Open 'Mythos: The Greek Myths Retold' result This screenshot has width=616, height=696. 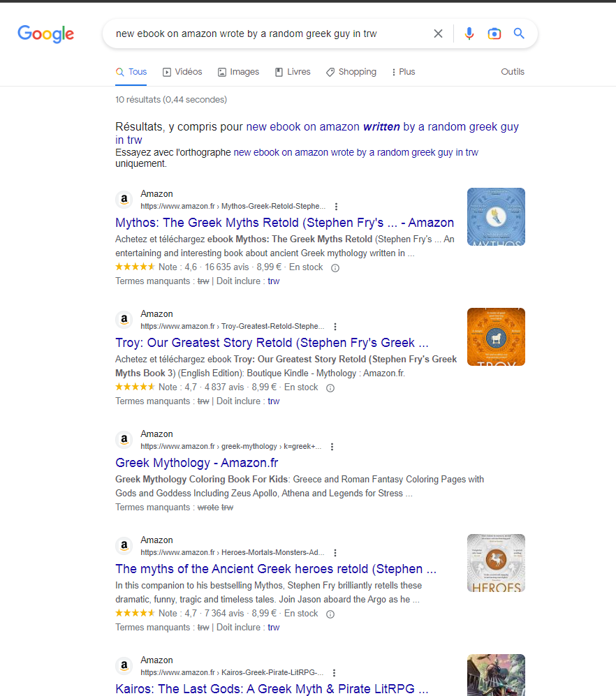click(x=285, y=223)
